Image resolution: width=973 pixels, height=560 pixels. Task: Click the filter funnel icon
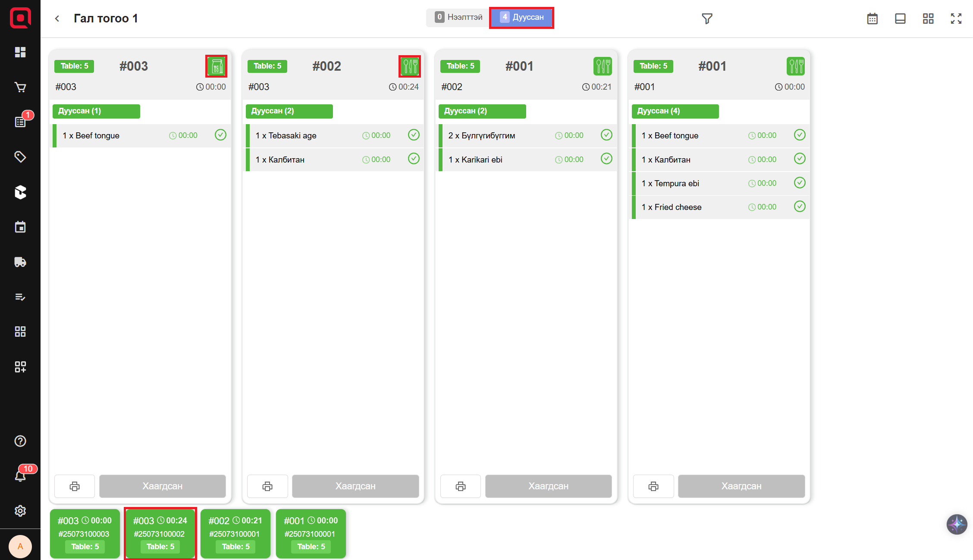pos(706,19)
